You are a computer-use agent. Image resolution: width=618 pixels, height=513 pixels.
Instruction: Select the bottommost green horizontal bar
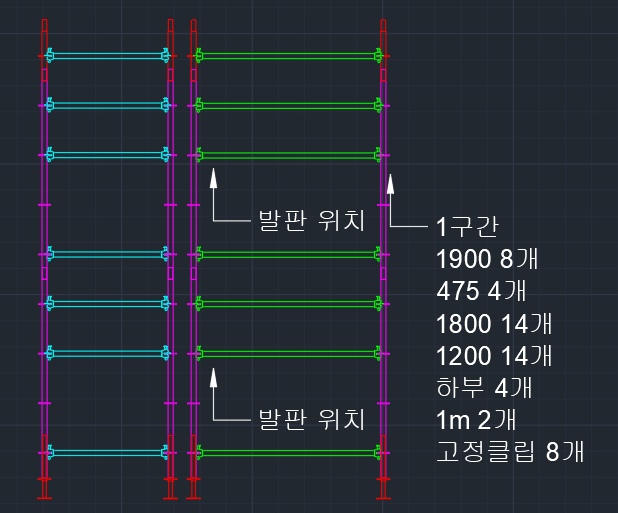(289, 453)
